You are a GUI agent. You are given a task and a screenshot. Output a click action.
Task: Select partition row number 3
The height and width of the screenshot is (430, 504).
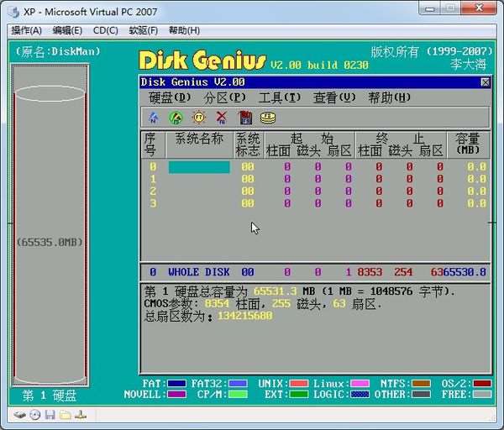pos(317,203)
